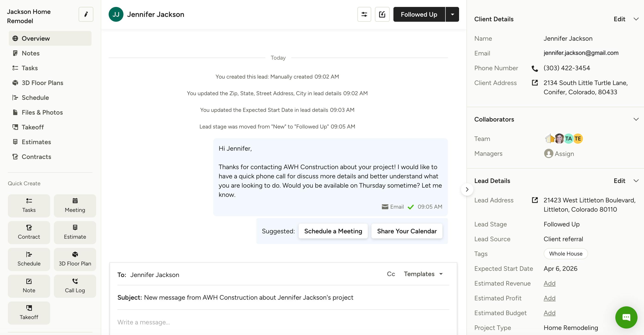Collapse the right details panel arrow
644x335 pixels.
[467, 189]
